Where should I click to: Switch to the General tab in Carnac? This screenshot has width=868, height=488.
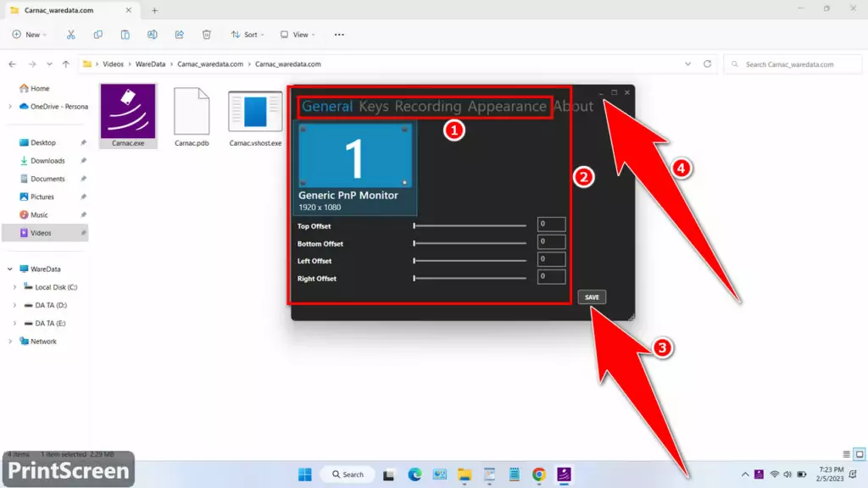(327, 106)
